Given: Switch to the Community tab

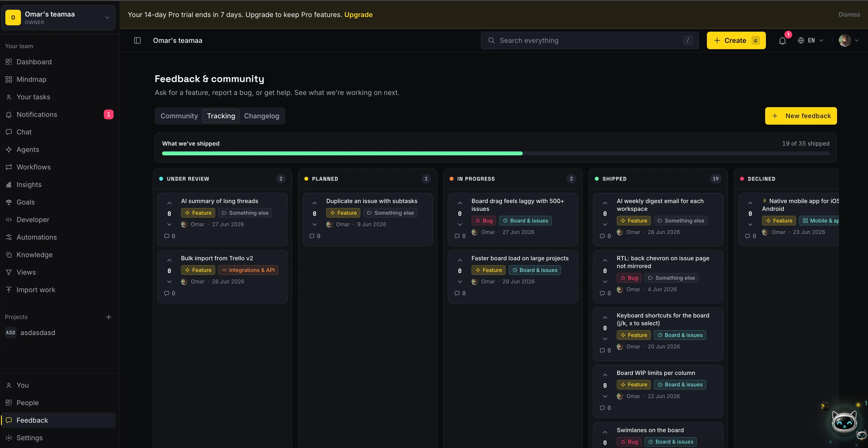Looking at the screenshot, I should 179,116.
